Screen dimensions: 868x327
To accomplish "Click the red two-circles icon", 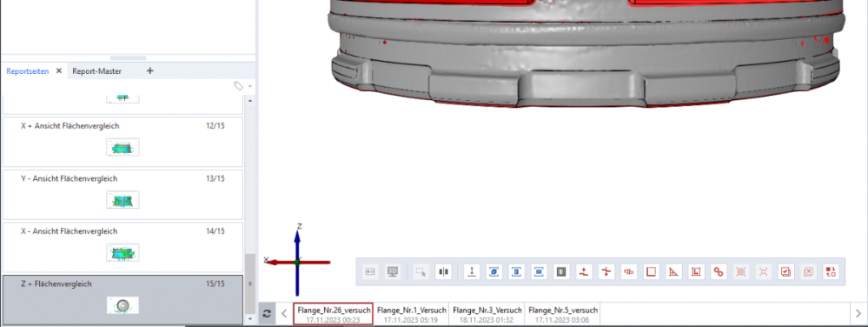I will (x=719, y=271).
